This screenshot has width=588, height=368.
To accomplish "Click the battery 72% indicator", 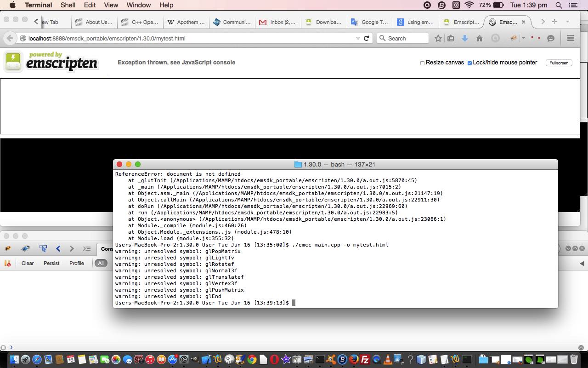I will click(x=491, y=5).
